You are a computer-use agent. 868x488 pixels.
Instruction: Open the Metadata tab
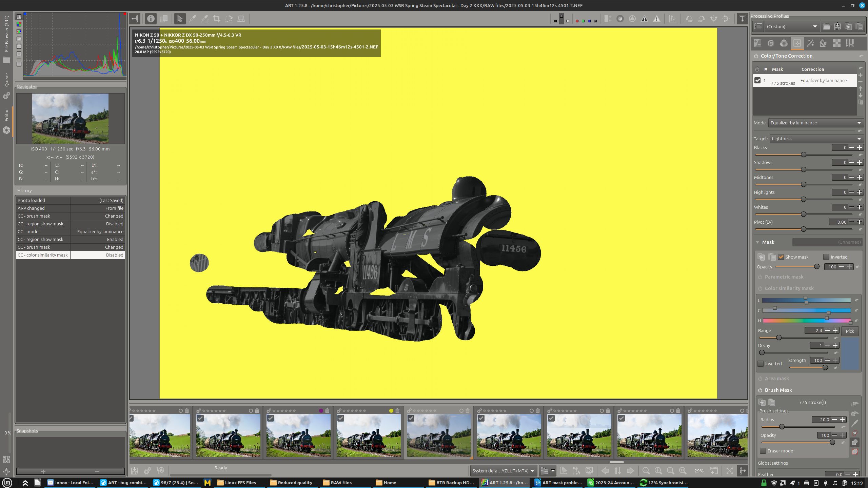pos(850,43)
